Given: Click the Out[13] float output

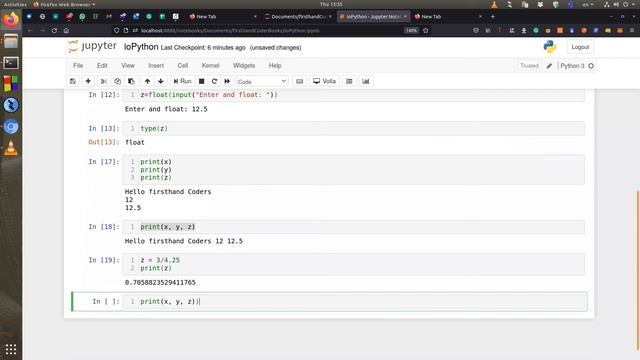Looking at the screenshot, I should click(x=135, y=142).
